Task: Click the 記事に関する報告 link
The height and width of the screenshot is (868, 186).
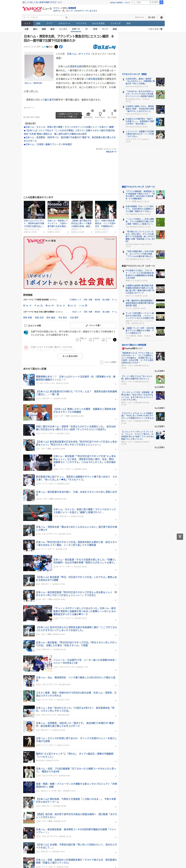Action: (32, 117)
